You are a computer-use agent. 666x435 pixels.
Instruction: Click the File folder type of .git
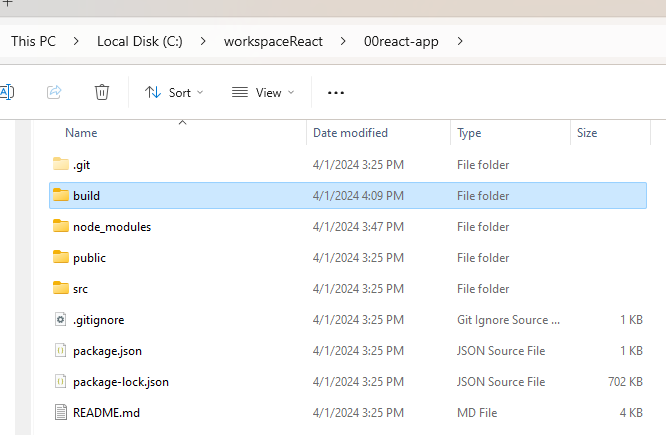[483, 165]
